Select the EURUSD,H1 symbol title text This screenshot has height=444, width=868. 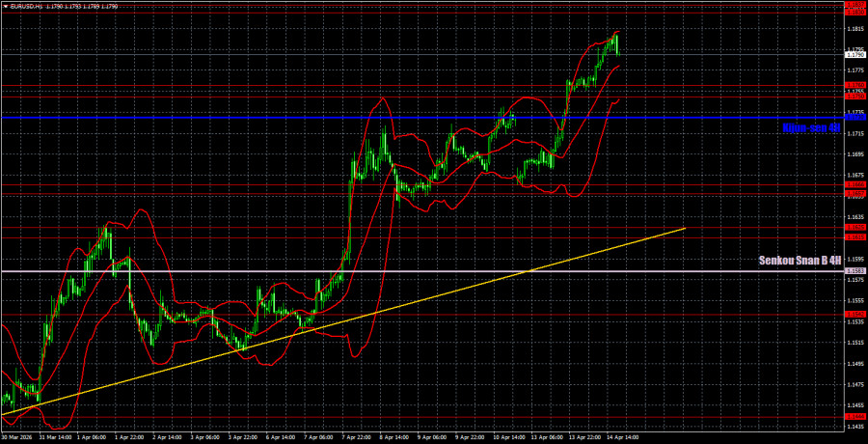tap(24, 7)
